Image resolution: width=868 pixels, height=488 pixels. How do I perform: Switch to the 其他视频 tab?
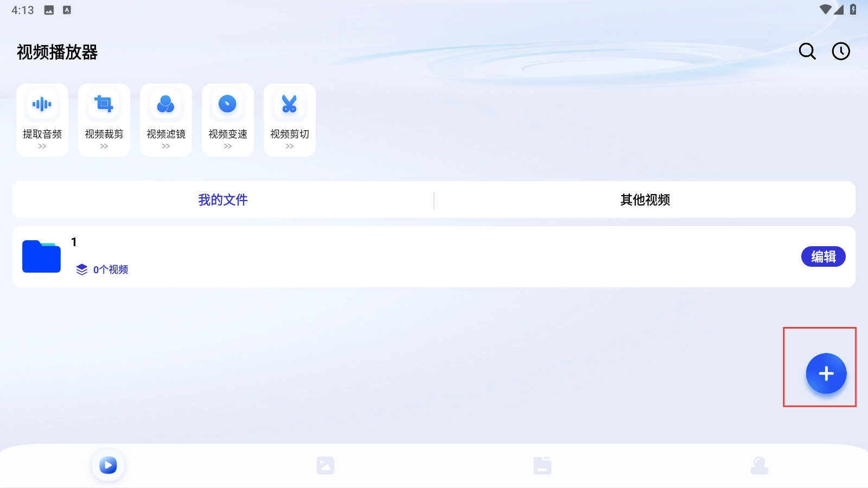point(645,200)
